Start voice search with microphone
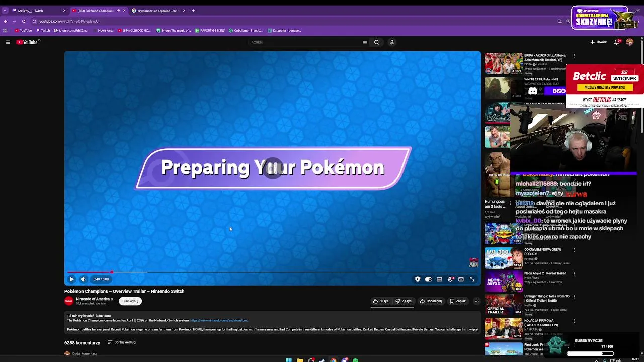The image size is (644, 362). pos(392,42)
